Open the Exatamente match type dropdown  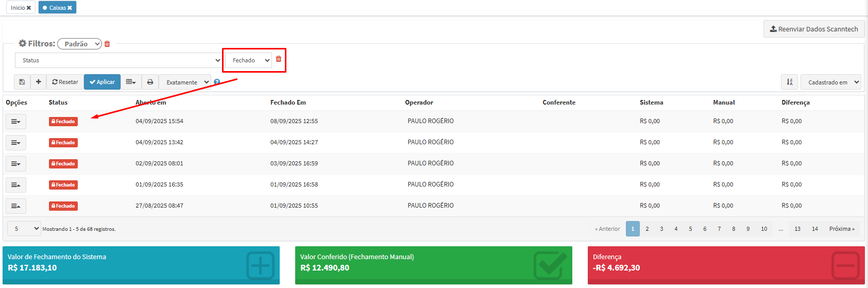point(185,82)
